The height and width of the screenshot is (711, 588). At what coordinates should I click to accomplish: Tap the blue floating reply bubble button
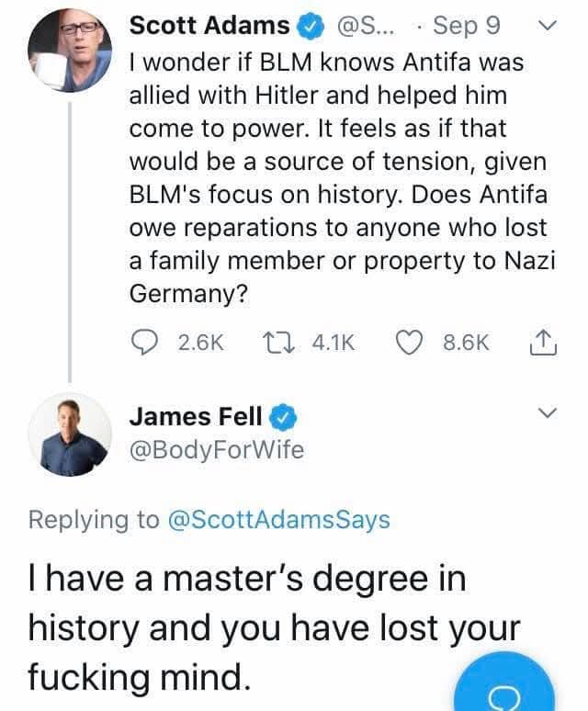[504, 683]
